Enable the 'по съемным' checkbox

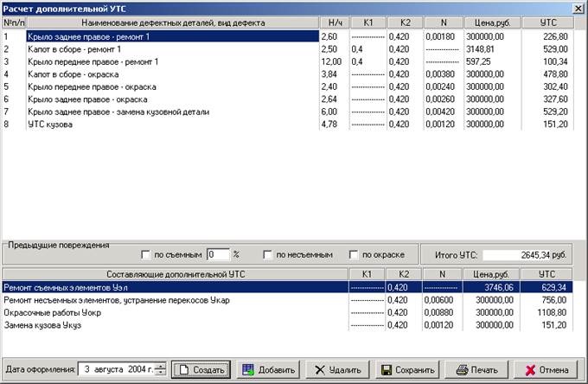click(x=145, y=255)
